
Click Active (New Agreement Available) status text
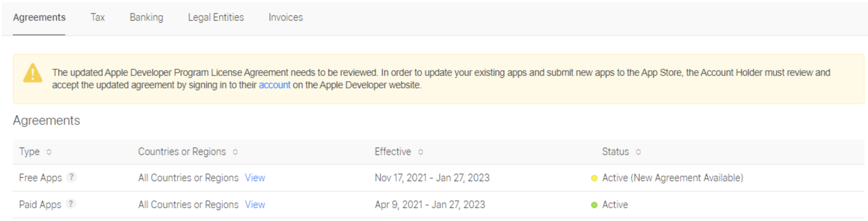pos(672,178)
